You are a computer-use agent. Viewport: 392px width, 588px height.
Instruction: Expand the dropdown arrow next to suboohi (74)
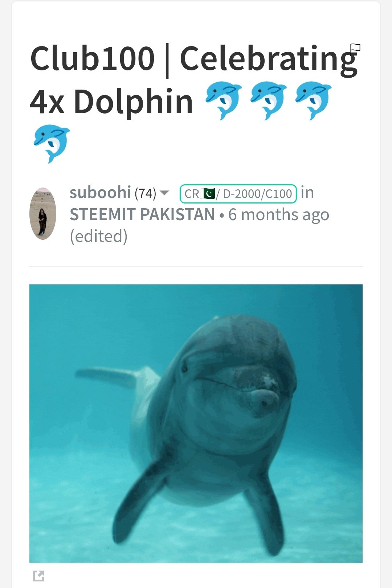pos(164,193)
